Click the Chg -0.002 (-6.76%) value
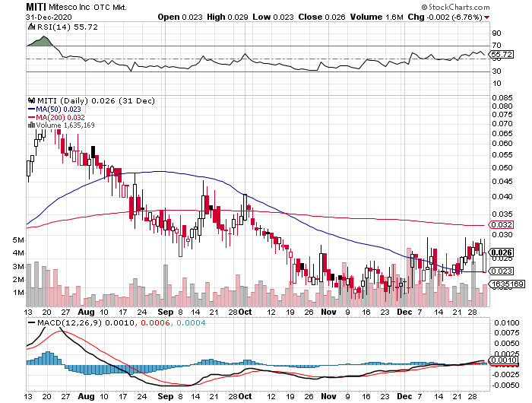Image resolution: width=532 pixels, height=403 pixels. point(445,17)
